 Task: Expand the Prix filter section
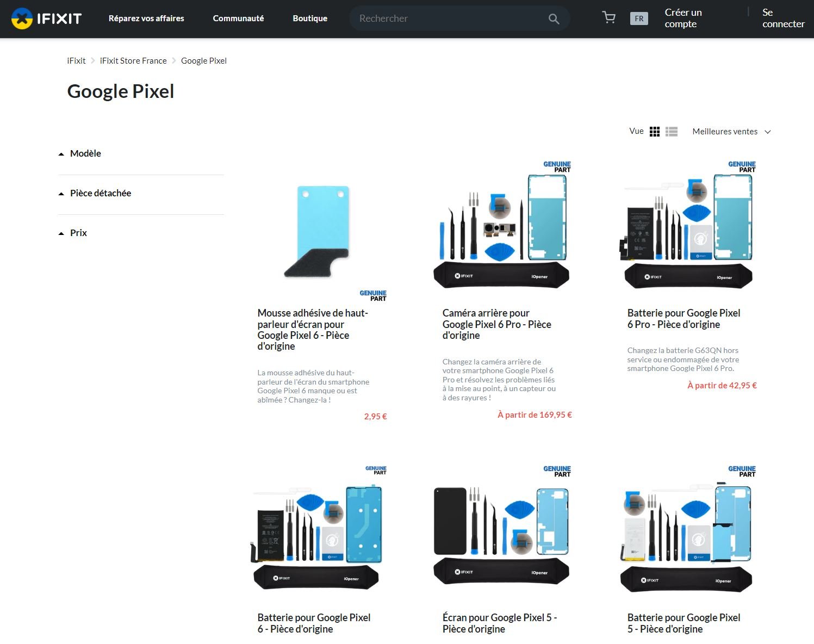click(78, 233)
